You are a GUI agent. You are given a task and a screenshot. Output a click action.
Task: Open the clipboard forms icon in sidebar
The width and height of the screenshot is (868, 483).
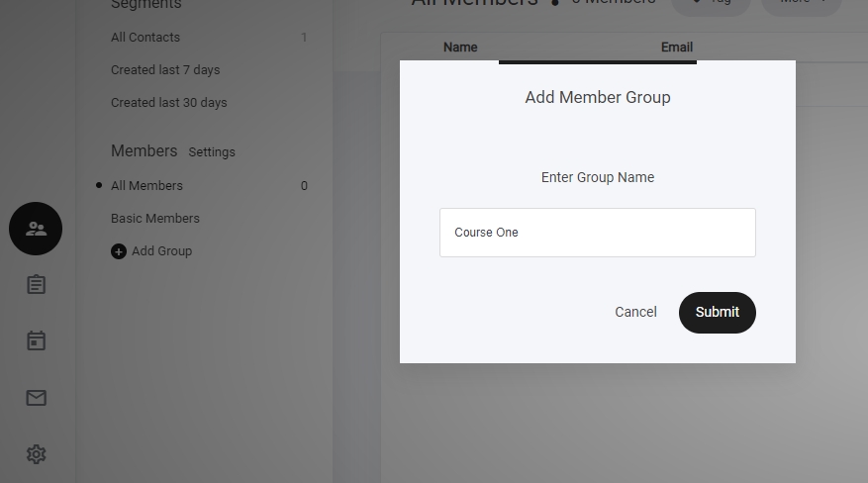pos(36,285)
